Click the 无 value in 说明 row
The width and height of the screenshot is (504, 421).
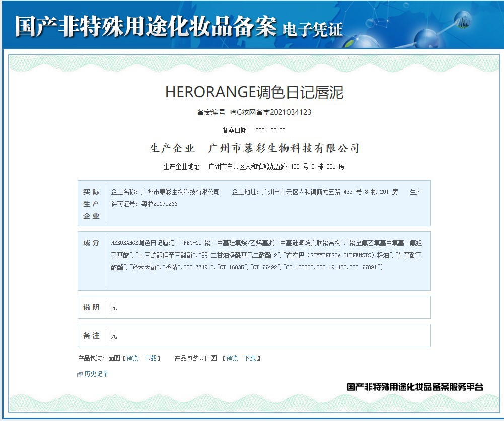click(114, 308)
